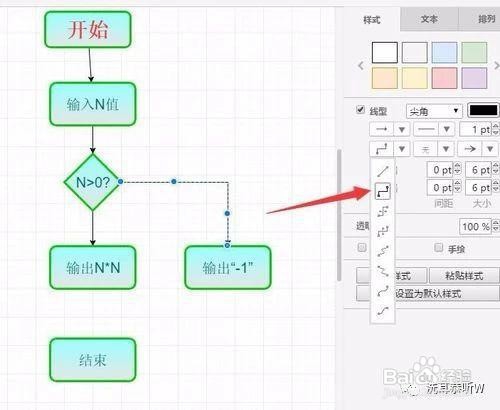This screenshot has height=410, width=500.
Task: Toggle the checkbox left of 手绘 row
Action: (x=362, y=247)
